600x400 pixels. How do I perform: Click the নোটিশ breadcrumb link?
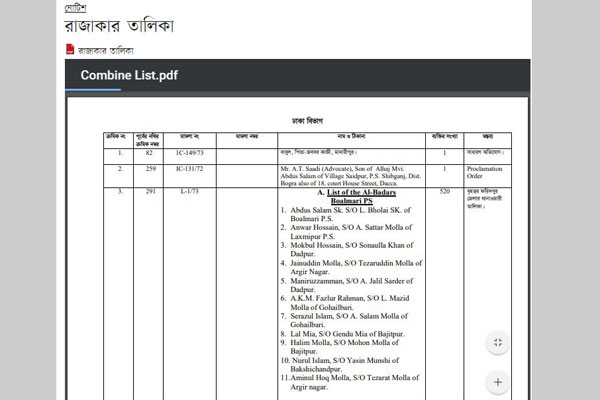tap(75, 7)
